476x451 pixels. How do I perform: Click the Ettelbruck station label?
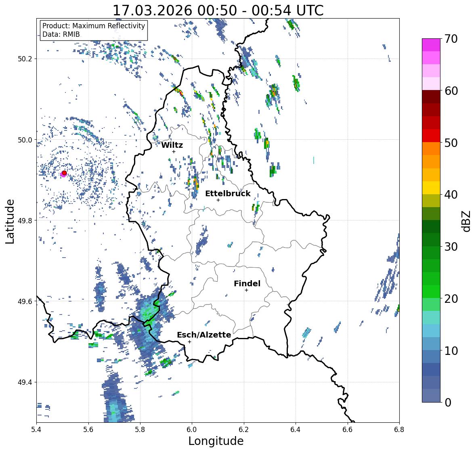coord(228,194)
